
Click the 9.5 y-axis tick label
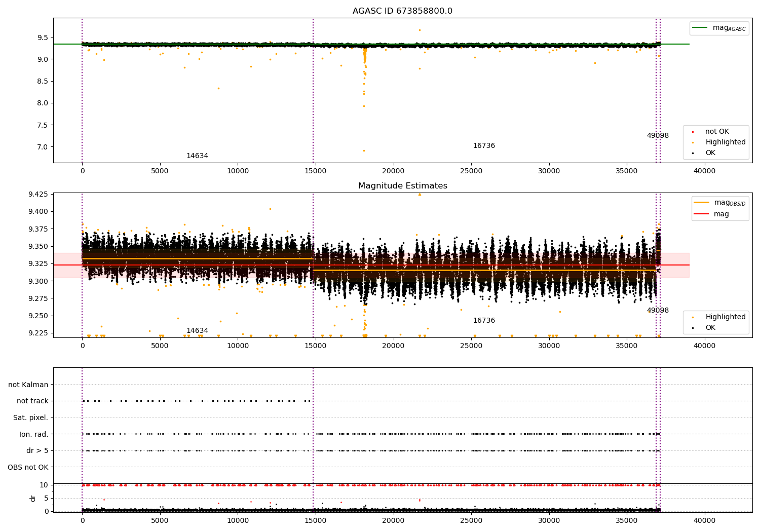click(x=43, y=37)
